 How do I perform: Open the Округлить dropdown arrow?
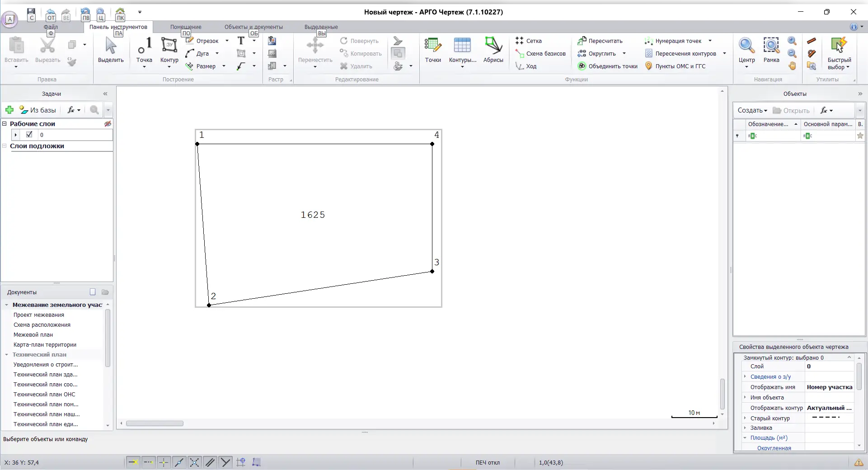pos(624,53)
